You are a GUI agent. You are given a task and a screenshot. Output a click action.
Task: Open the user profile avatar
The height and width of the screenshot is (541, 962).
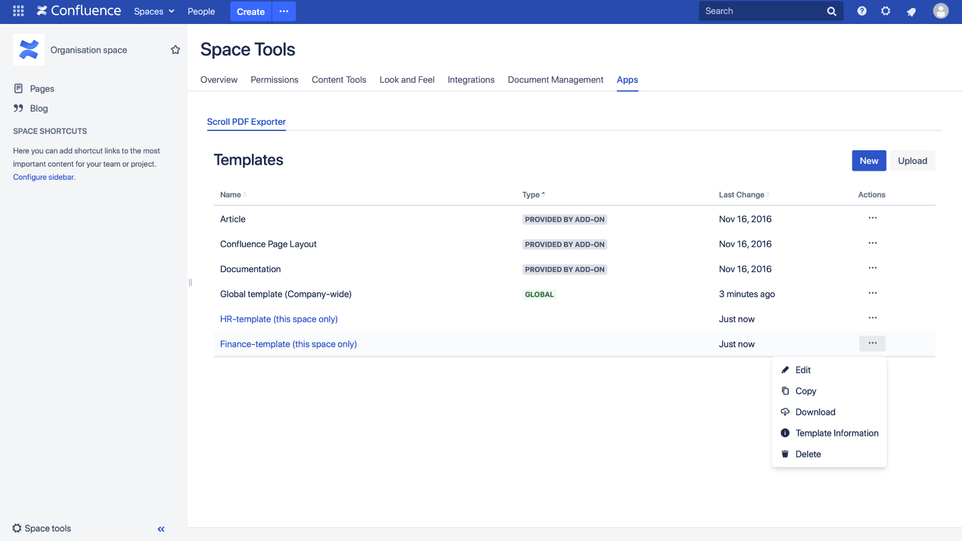[x=940, y=11]
